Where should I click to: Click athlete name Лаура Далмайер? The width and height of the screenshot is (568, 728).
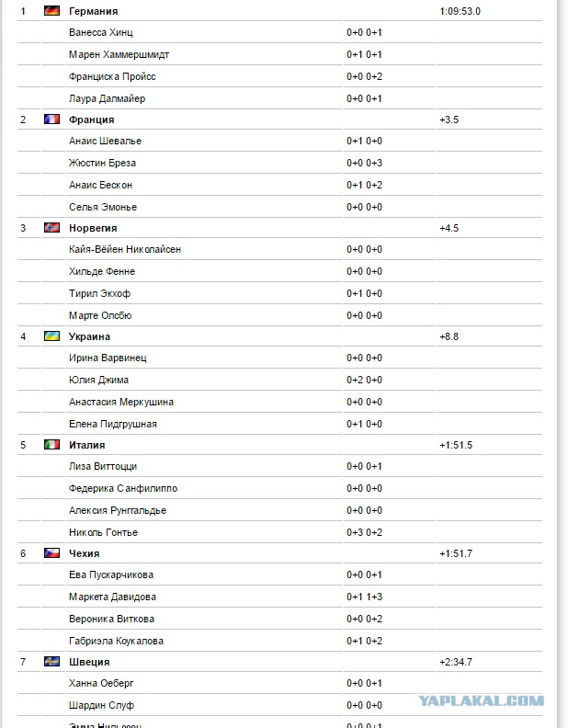(x=108, y=98)
